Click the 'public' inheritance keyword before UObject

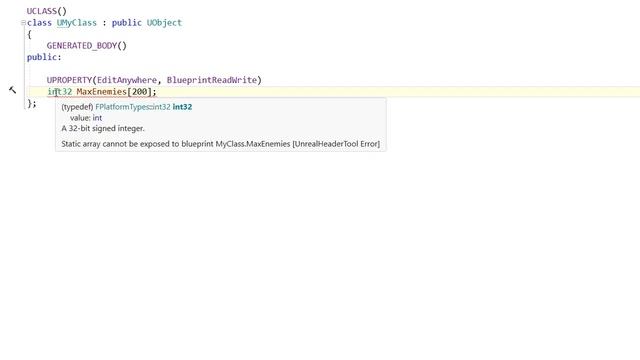click(127, 23)
